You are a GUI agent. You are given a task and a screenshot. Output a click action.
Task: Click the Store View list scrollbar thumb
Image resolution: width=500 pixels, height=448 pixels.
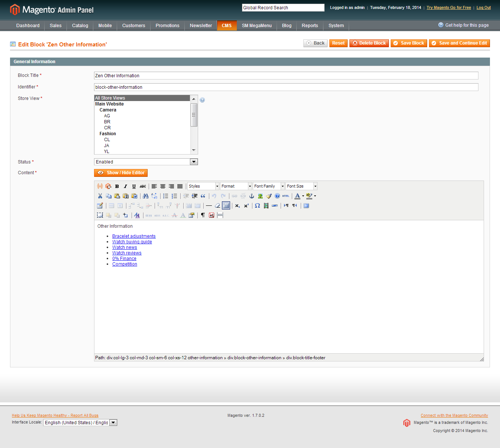(x=194, y=115)
